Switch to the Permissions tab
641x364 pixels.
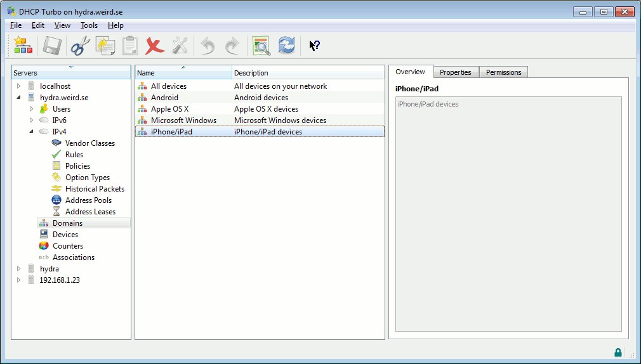tap(504, 72)
